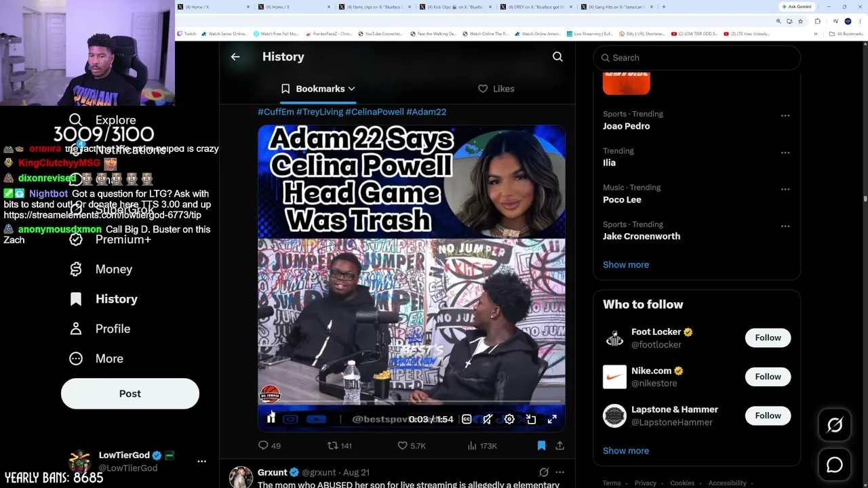The width and height of the screenshot is (868, 488).
Task: Open the #Adam22 hashtag
Action: (426, 112)
